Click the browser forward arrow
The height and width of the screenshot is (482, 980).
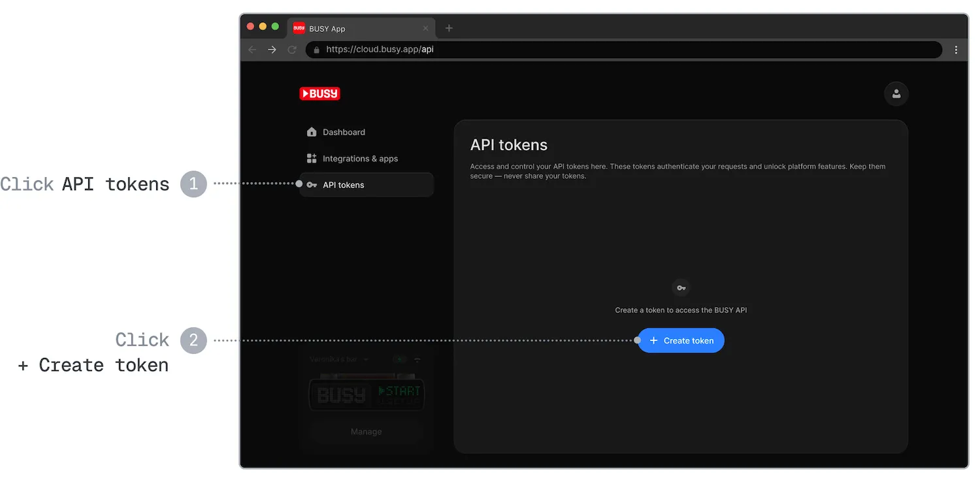point(272,50)
